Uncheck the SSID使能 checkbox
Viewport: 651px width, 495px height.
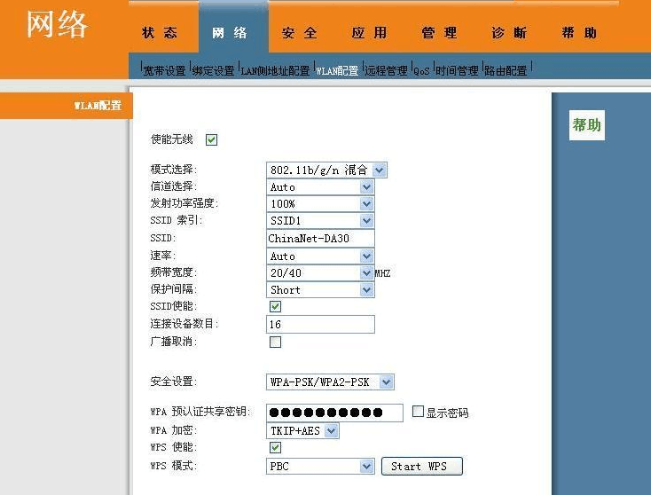[x=275, y=307]
